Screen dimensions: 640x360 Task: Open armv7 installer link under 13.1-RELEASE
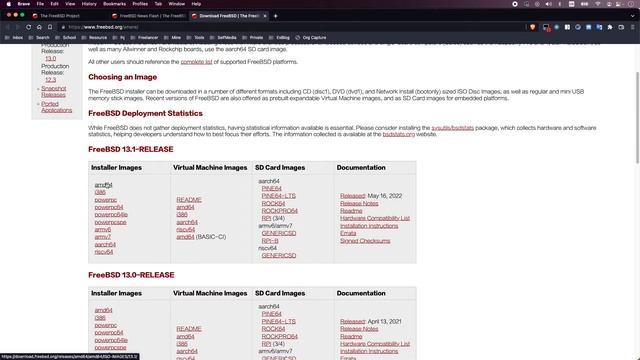coord(102,237)
